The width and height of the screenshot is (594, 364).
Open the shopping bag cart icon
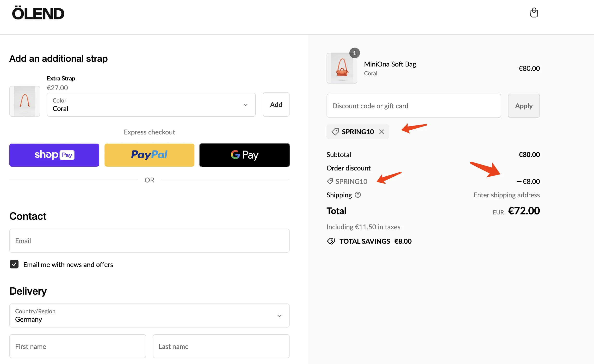pyautogui.click(x=534, y=12)
